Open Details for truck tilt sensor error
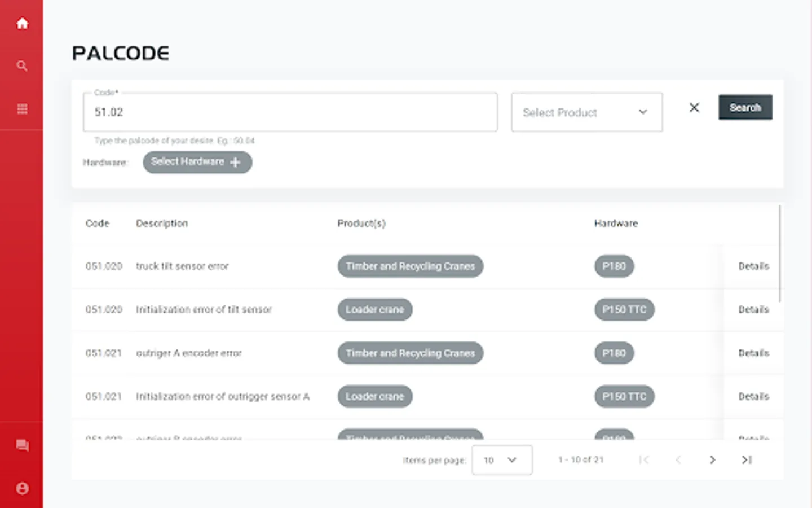The image size is (812, 508). [x=753, y=266]
